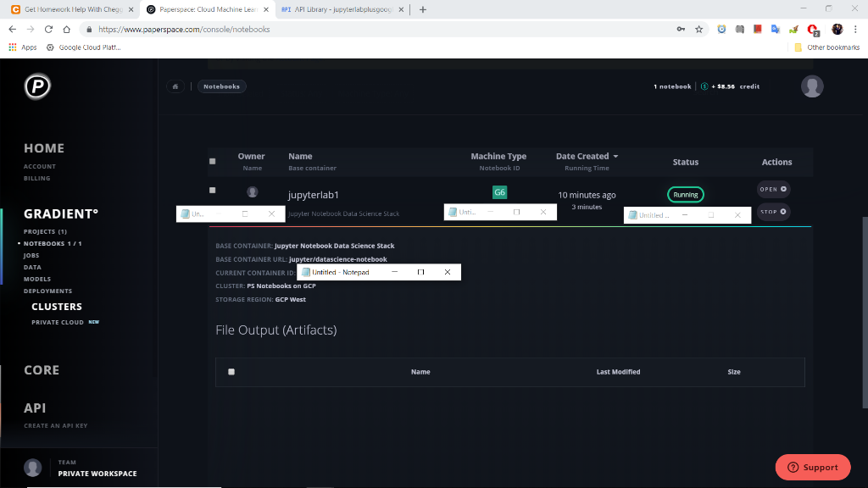The height and width of the screenshot is (488, 868).
Task: Open the Notebooks breadcrumb
Action: [221, 86]
